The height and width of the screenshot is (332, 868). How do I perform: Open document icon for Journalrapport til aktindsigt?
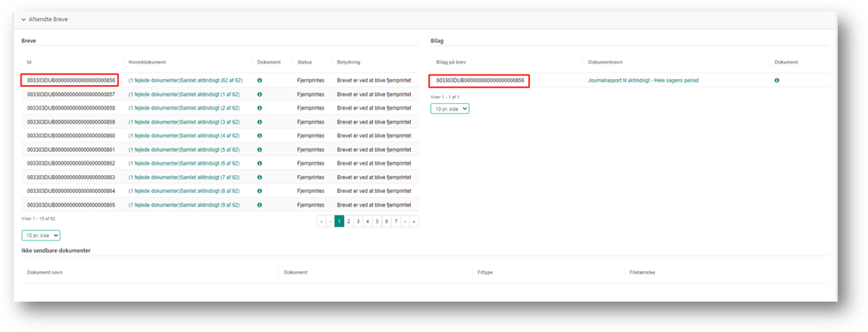pyautogui.click(x=777, y=81)
